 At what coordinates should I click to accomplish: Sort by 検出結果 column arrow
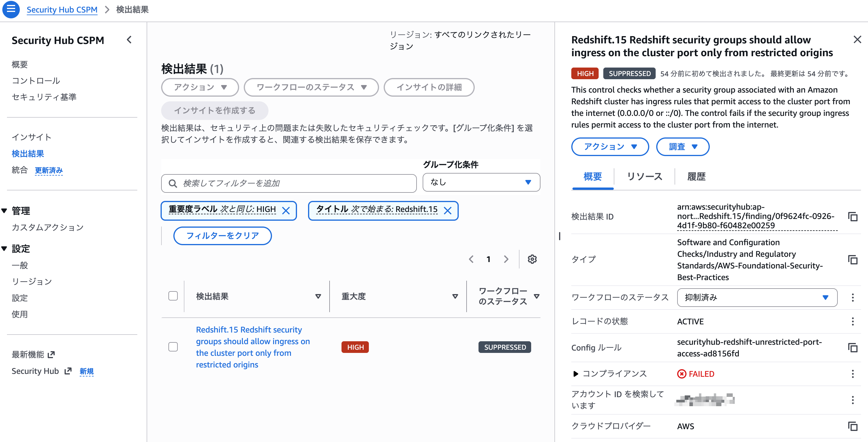318,296
